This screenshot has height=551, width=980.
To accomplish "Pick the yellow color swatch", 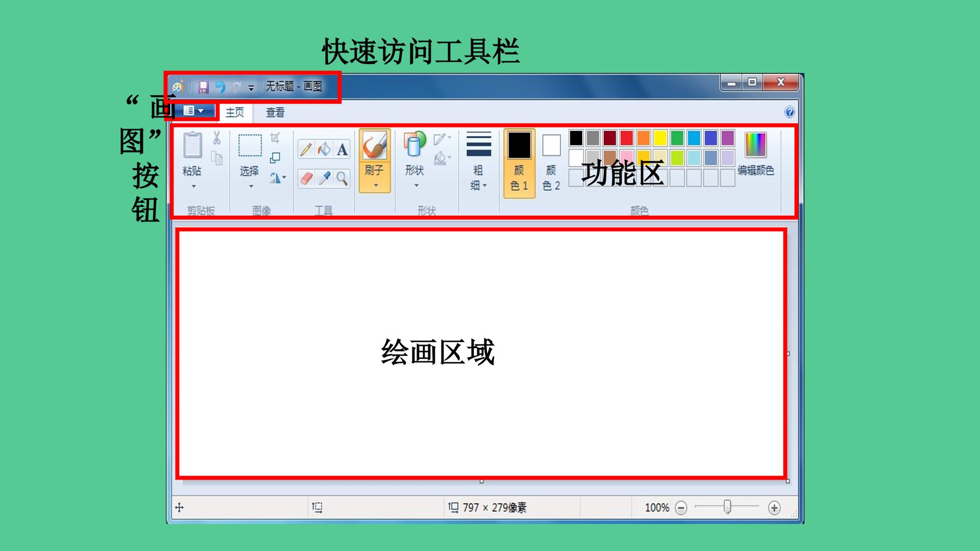I will (660, 138).
